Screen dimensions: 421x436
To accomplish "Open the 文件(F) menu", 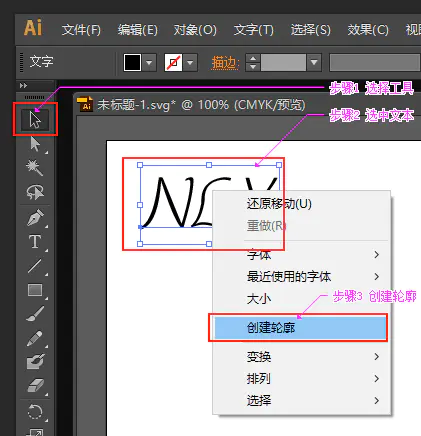I will tap(81, 30).
